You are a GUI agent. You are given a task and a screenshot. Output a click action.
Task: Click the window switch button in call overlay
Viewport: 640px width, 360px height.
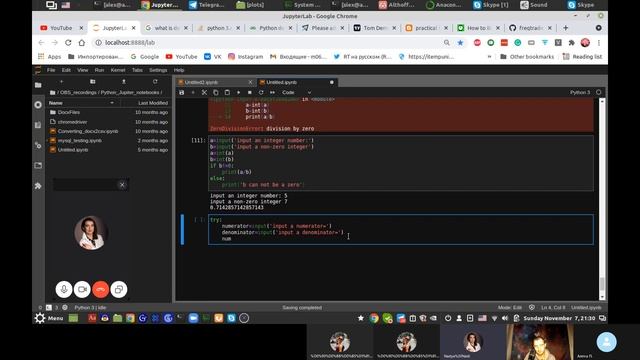point(119,289)
